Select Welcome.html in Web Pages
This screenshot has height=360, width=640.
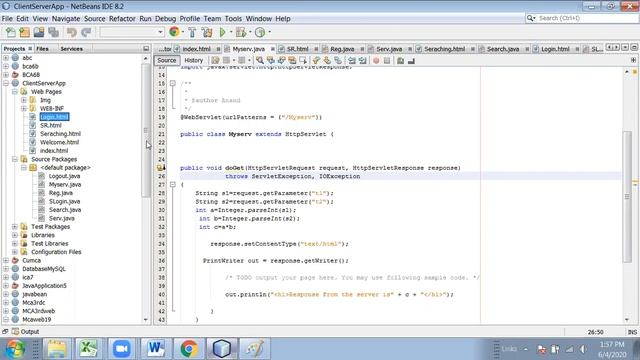[x=59, y=142]
